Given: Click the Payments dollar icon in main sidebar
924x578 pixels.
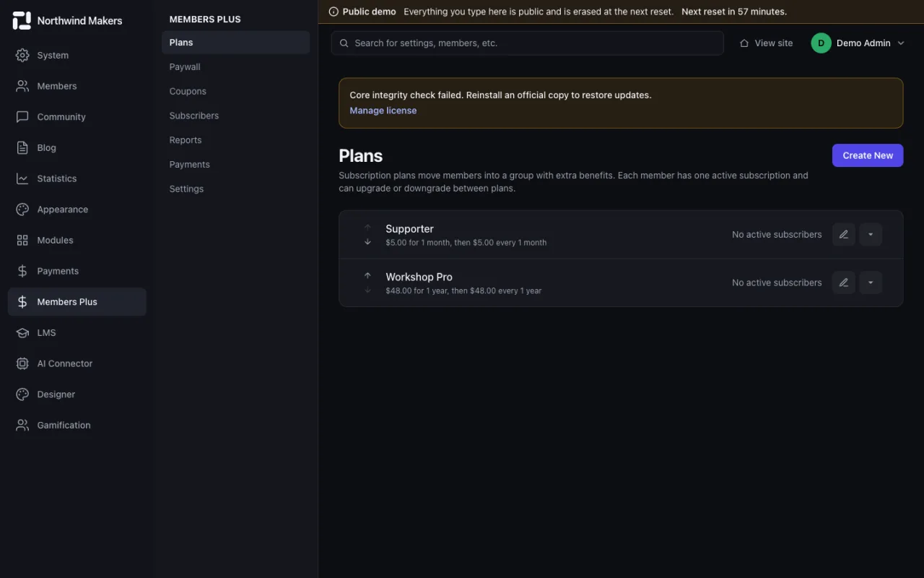Looking at the screenshot, I should (22, 271).
